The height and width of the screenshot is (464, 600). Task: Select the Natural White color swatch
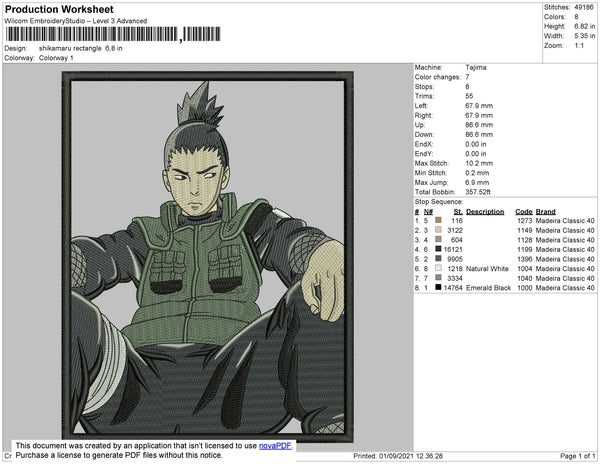pos(438,268)
